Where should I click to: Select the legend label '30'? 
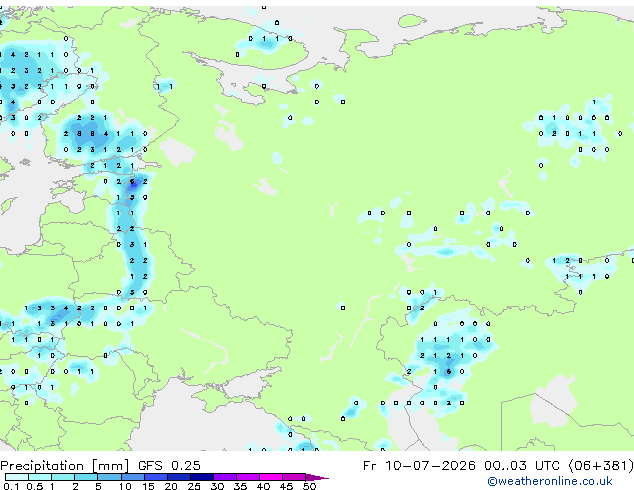pyautogui.click(x=217, y=486)
